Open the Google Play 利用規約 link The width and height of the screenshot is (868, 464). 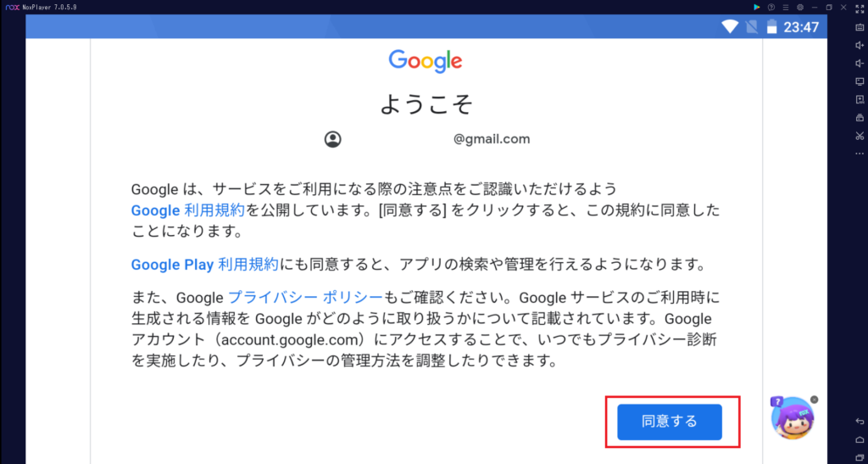click(204, 265)
